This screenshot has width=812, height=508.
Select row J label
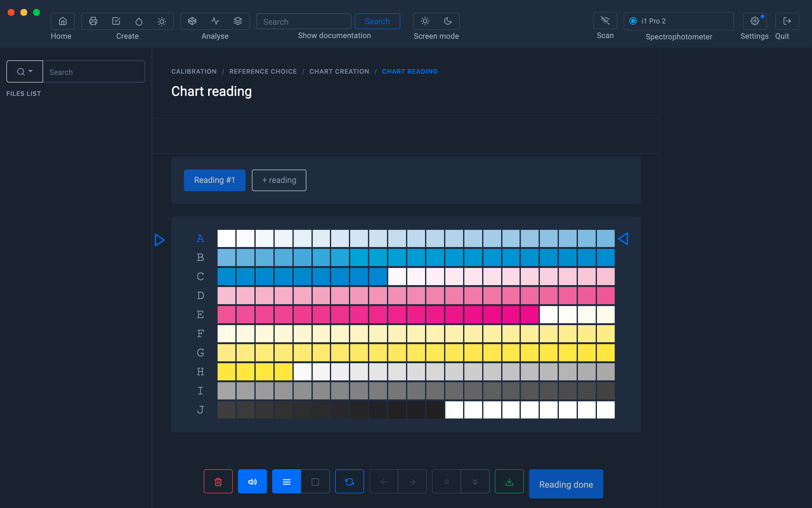click(200, 410)
